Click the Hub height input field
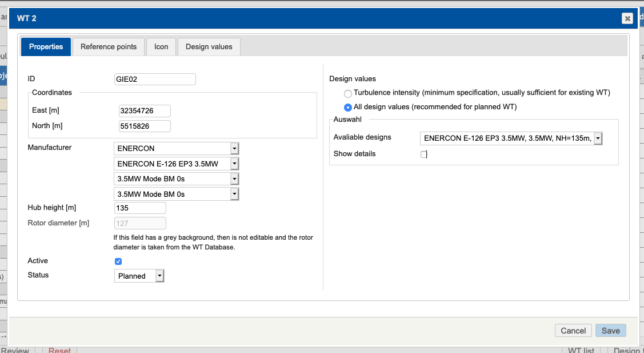Screen dimensions: 644x353 [x=140, y=208]
